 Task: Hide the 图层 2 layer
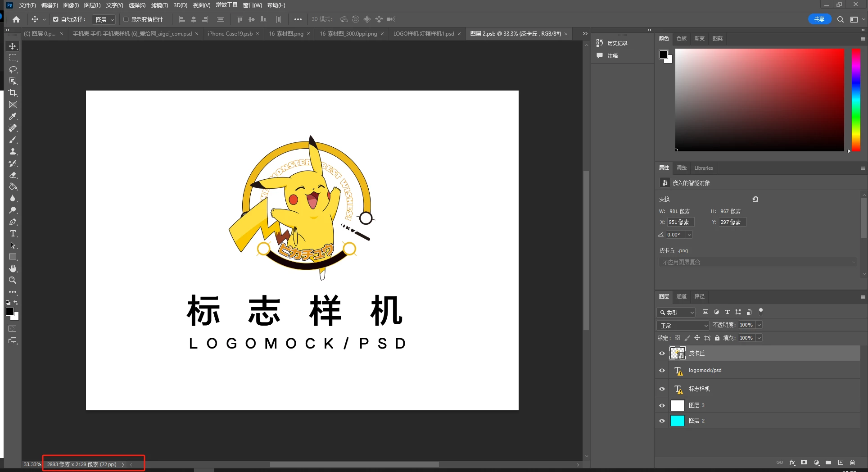pyautogui.click(x=662, y=421)
